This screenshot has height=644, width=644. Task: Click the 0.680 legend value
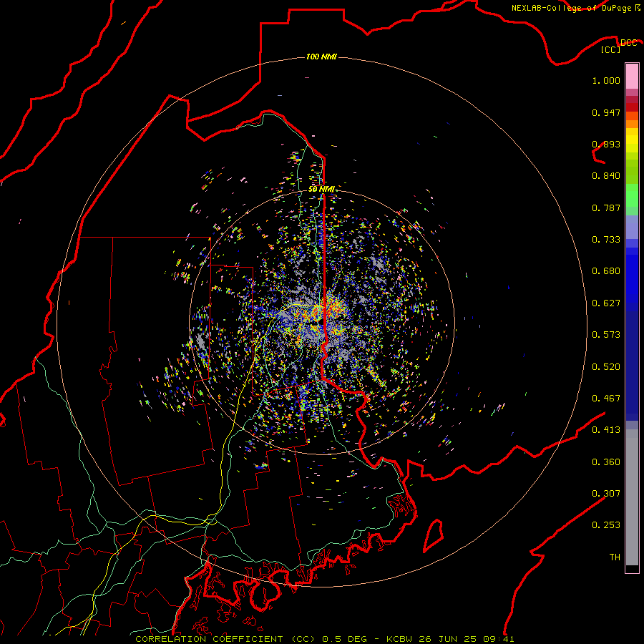click(606, 271)
